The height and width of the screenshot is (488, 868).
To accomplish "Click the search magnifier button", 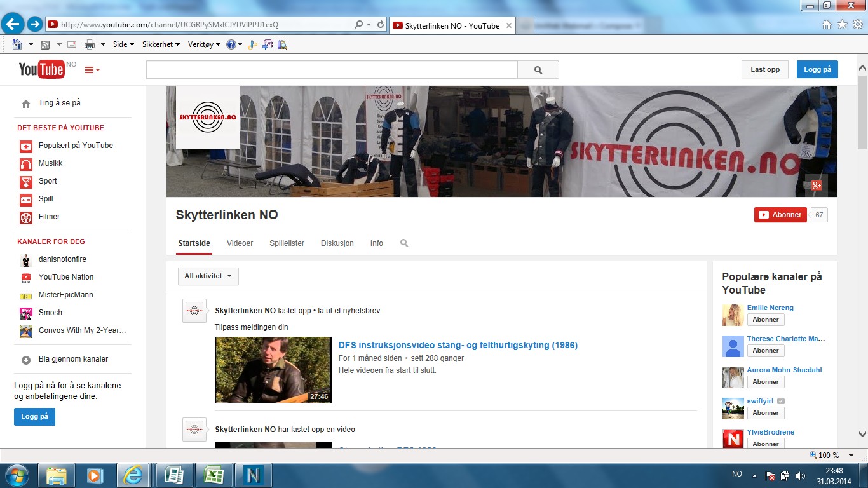I will (538, 70).
